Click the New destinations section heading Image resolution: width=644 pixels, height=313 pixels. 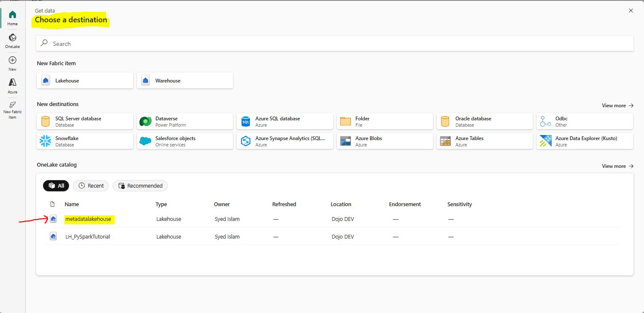[x=58, y=104]
